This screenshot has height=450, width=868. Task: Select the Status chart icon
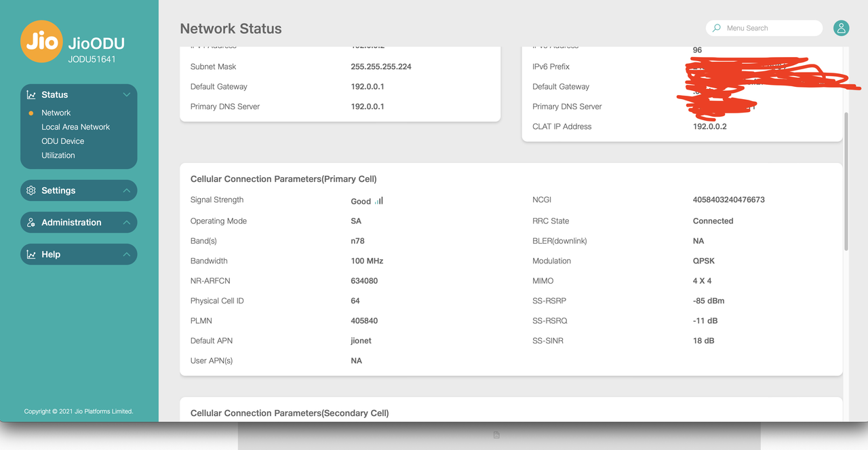pos(31,94)
